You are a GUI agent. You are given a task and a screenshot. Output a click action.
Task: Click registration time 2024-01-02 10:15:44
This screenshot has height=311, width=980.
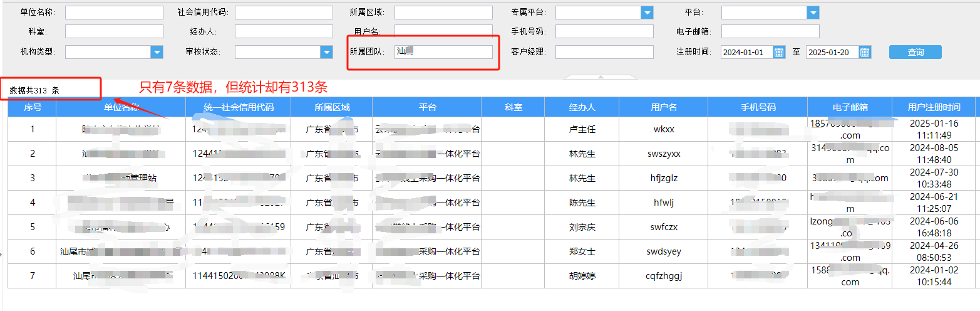click(934, 276)
